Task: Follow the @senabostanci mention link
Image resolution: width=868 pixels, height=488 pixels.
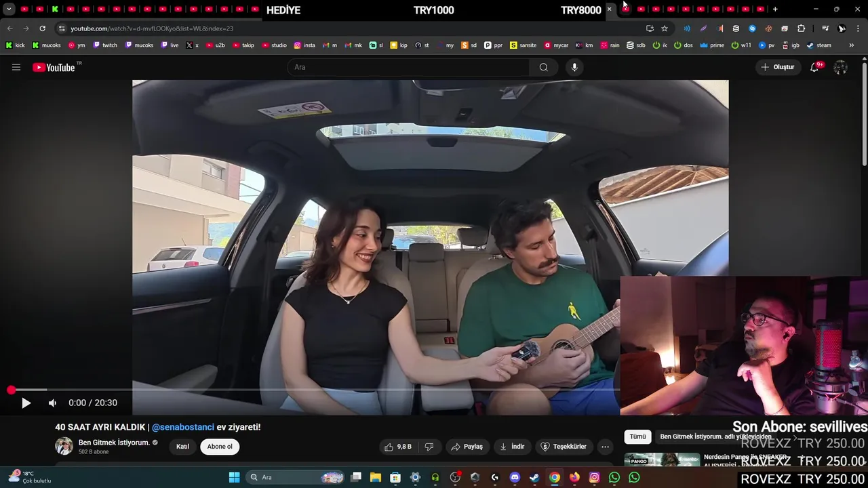Action: pos(183,427)
